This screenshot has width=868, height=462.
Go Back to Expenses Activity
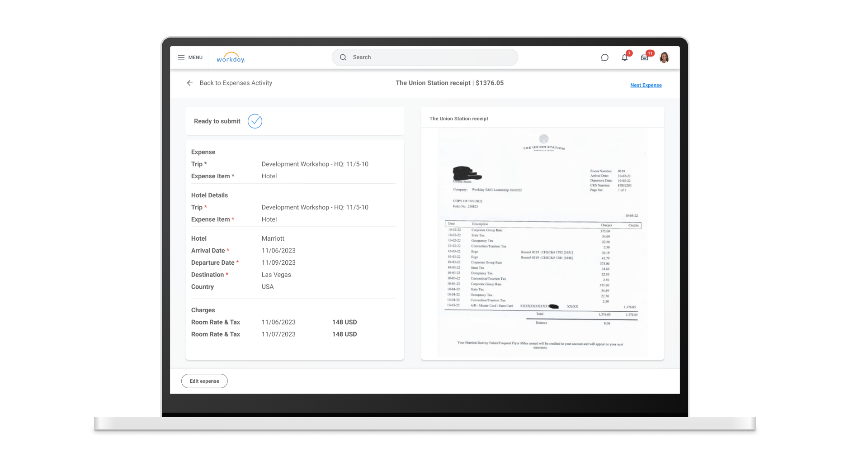point(236,83)
